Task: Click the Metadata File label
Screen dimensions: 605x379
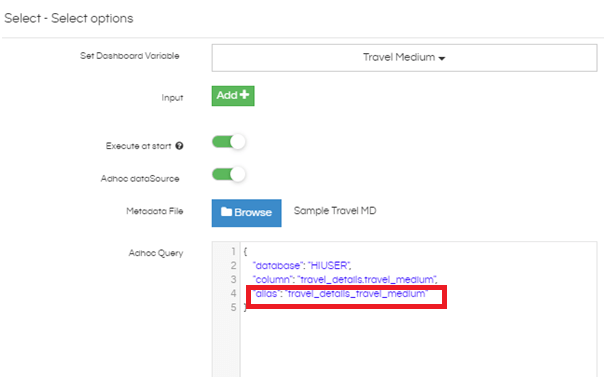Action: [155, 211]
